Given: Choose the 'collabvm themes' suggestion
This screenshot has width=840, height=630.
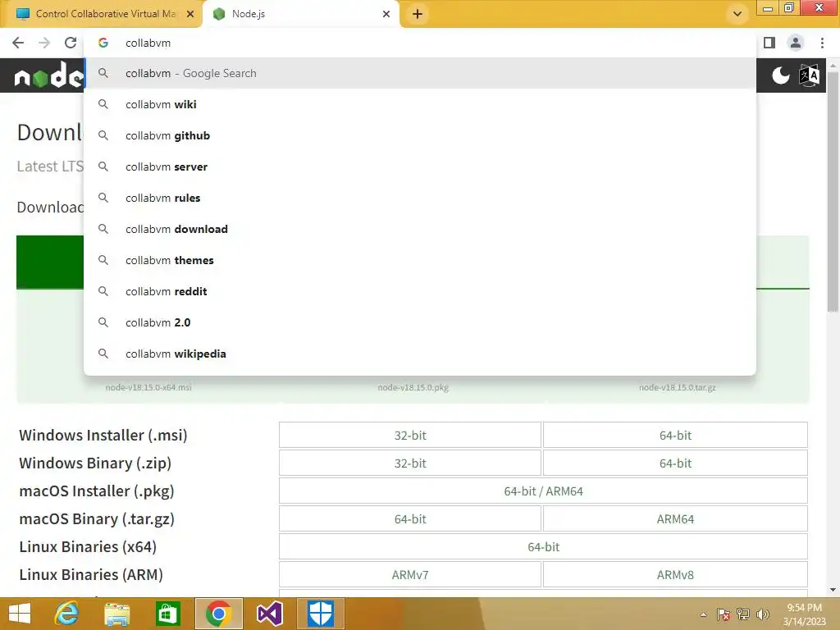Looking at the screenshot, I should tap(420, 260).
